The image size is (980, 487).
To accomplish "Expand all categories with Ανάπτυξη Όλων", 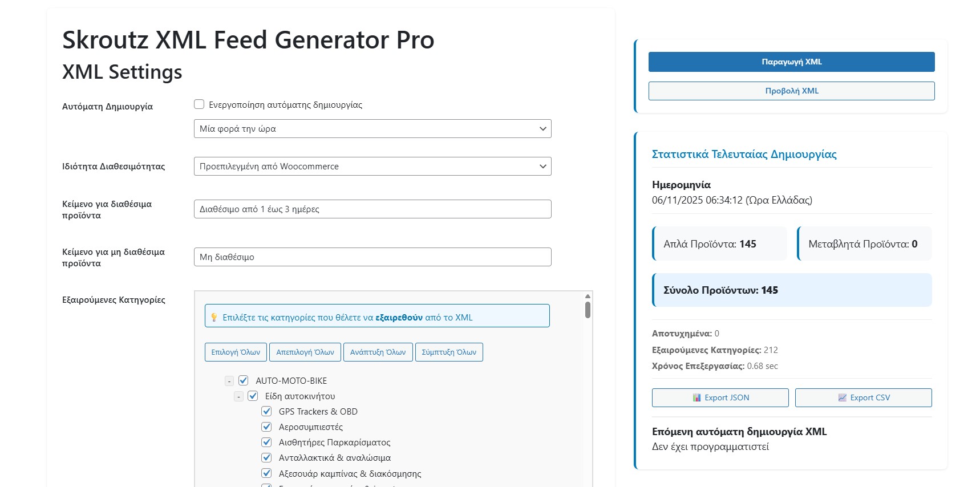I will coord(378,352).
